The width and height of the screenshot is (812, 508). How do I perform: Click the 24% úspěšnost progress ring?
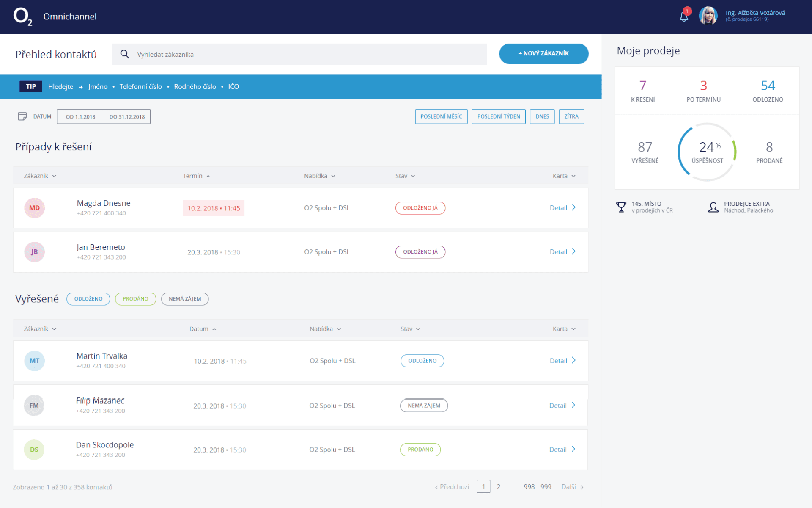pyautogui.click(x=707, y=152)
